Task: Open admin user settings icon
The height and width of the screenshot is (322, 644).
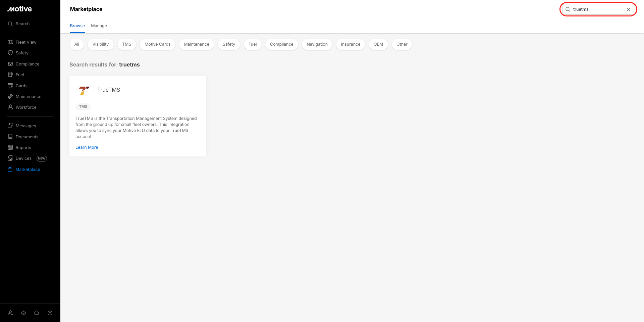Action: tap(11, 313)
